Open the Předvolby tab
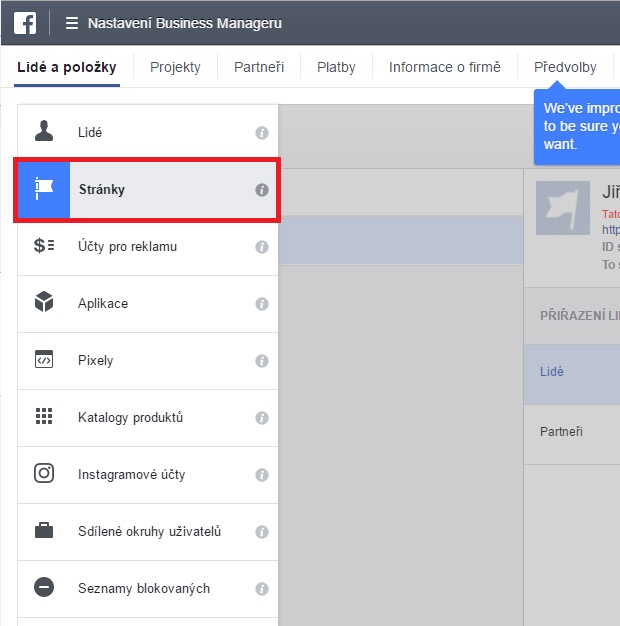Viewport: 620px width, 626px height. (x=565, y=67)
